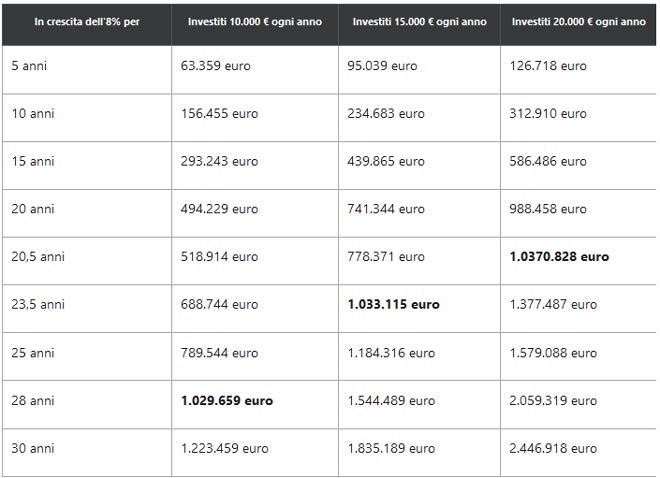Select the bold "1.0370.828 euro" cell
This screenshot has width=660, height=478.
pos(559,257)
